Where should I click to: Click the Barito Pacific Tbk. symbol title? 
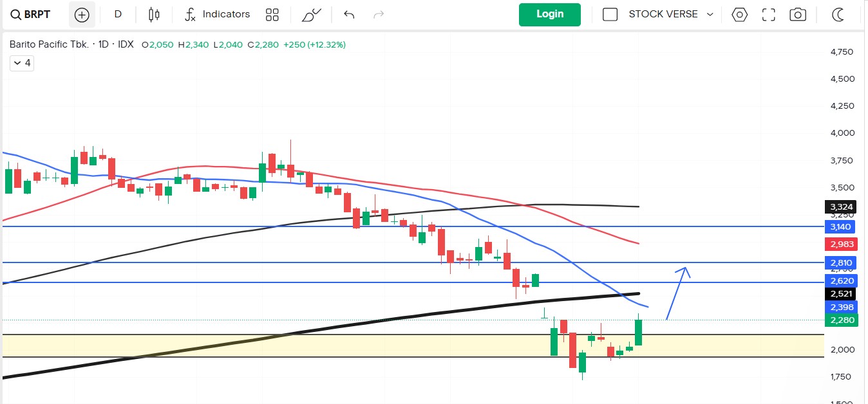pyautogui.click(x=50, y=44)
